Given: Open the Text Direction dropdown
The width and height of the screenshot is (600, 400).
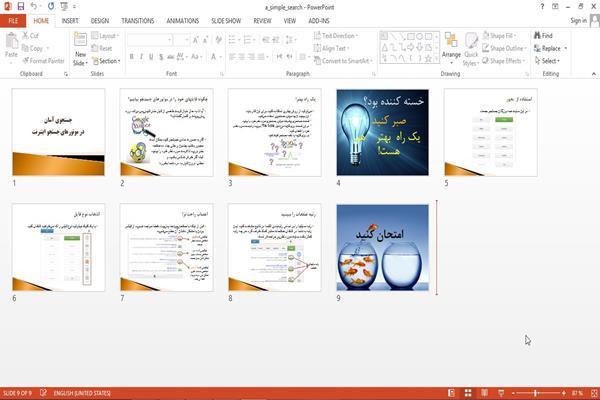Looking at the screenshot, I should [336, 36].
